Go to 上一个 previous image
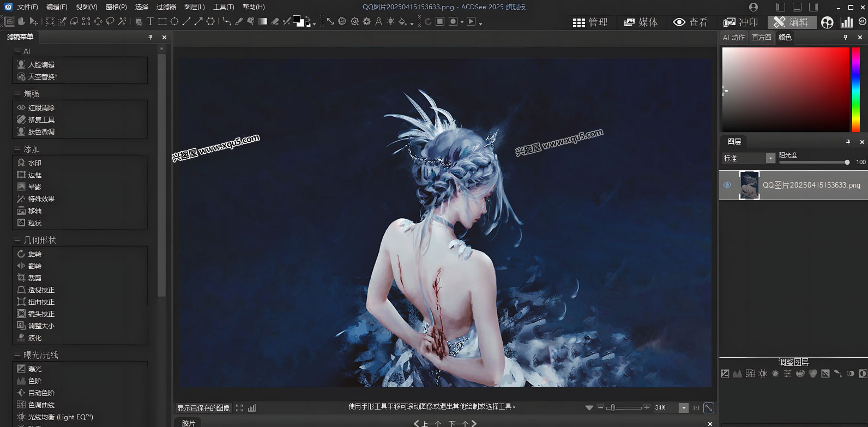The width and height of the screenshot is (868, 427). [x=427, y=423]
